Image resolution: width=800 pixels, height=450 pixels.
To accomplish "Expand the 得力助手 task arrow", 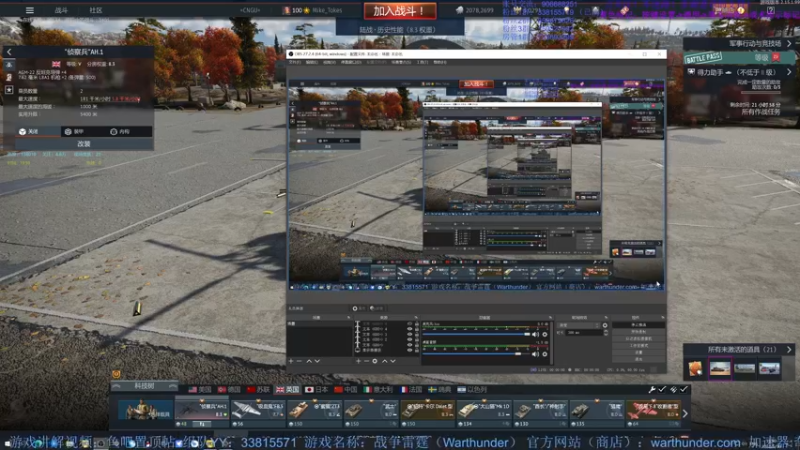I will tap(789, 72).
